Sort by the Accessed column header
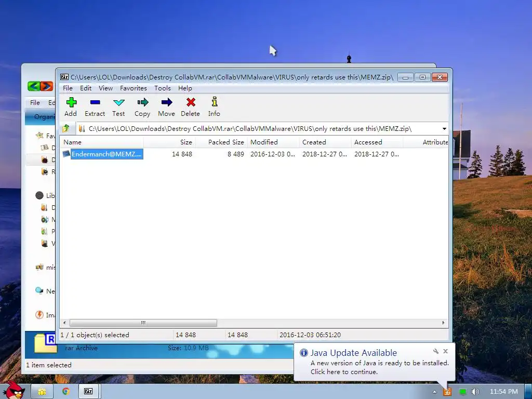This screenshot has height=399, width=532. 377,142
